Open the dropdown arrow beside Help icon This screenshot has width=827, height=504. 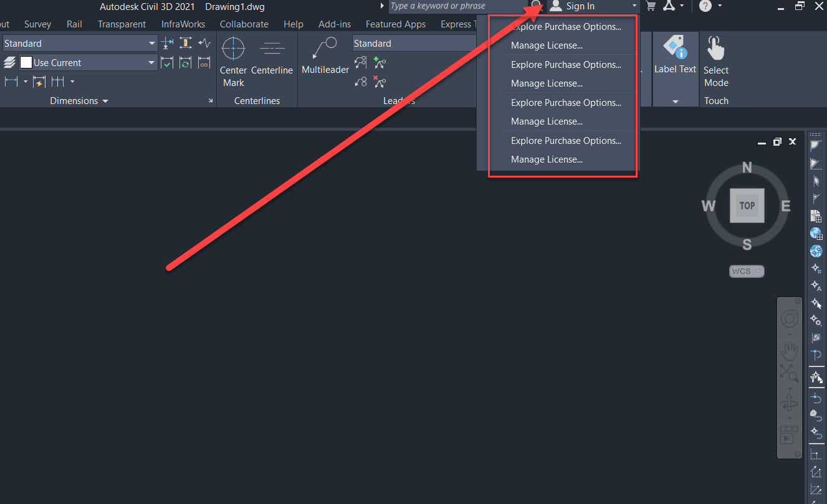tap(720, 6)
